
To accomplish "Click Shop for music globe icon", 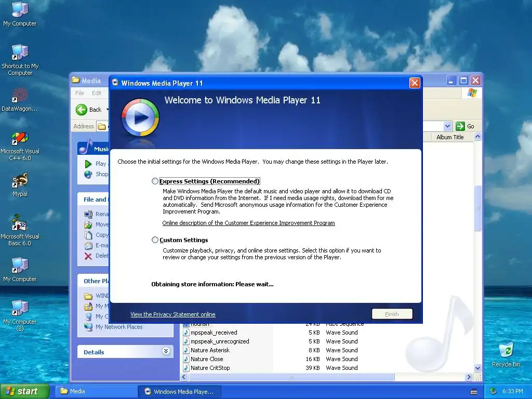I will [x=88, y=175].
